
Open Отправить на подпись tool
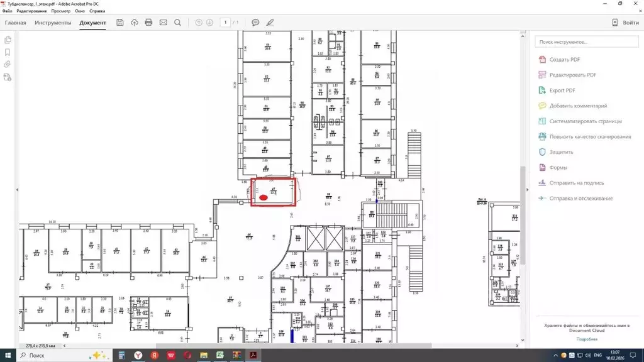click(571, 183)
